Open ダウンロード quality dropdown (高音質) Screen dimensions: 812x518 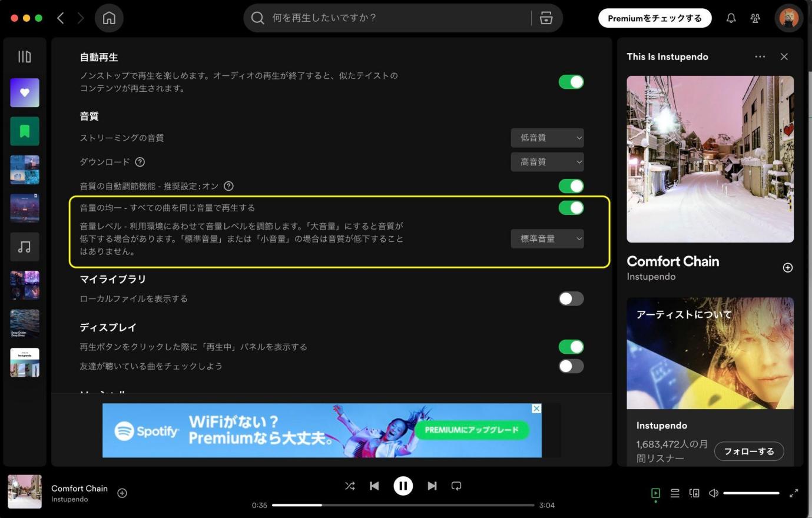tap(548, 162)
